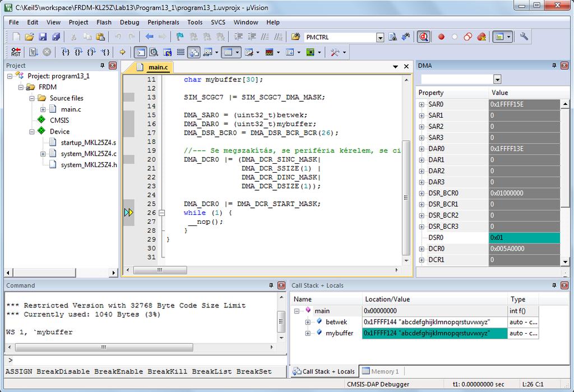This screenshot has width=574, height=392.
Task: Show the next statement with yellow arrow
Action: point(123,52)
